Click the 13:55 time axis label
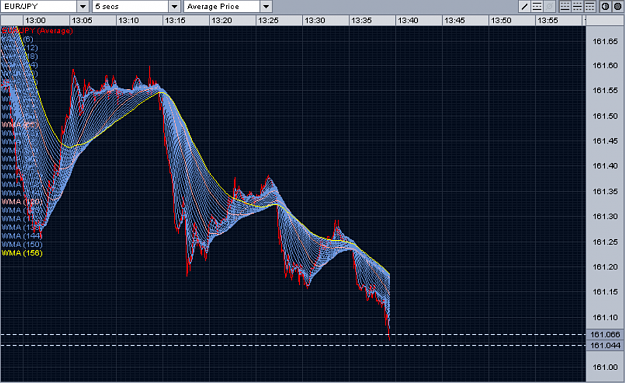This screenshot has width=625, height=383. pos(547,20)
